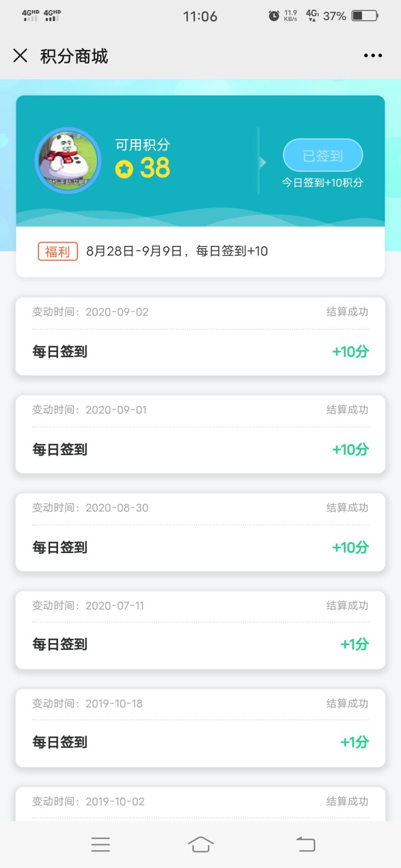The width and height of the screenshot is (401, 868).
Task: Tap the panda profile avatar
Action: pos(68,161)
